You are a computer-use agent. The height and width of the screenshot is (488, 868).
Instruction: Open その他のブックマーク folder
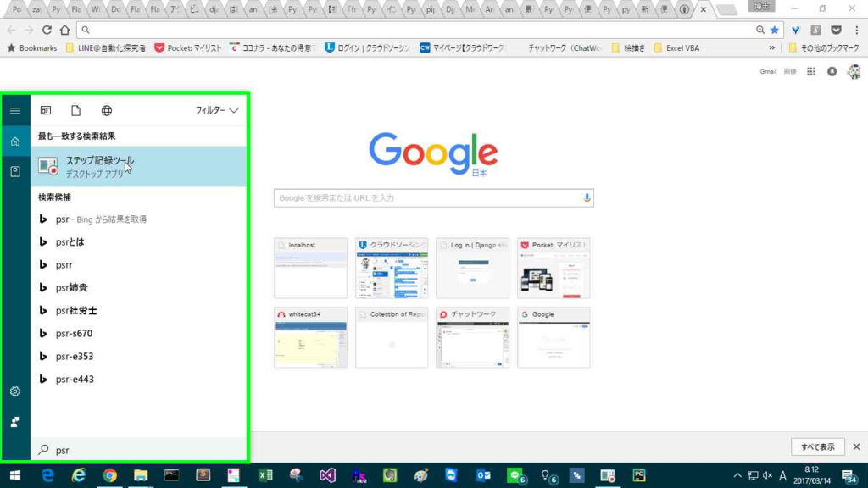(824, 48)
